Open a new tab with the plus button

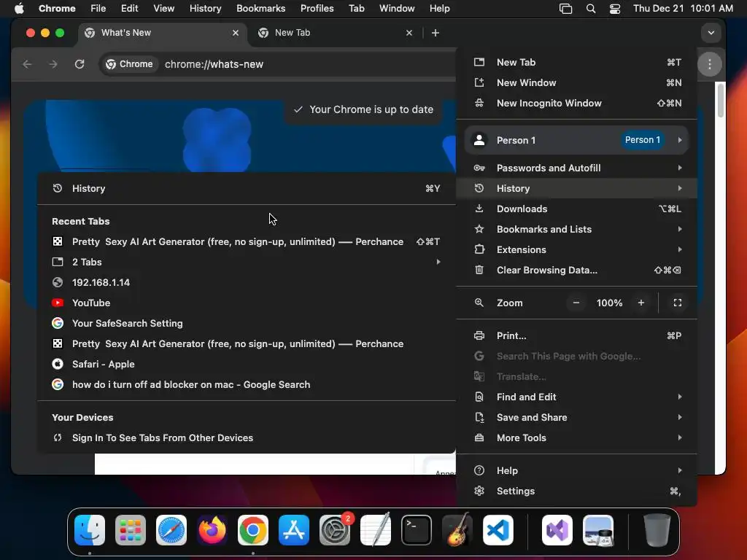click(x=435, y=33)
